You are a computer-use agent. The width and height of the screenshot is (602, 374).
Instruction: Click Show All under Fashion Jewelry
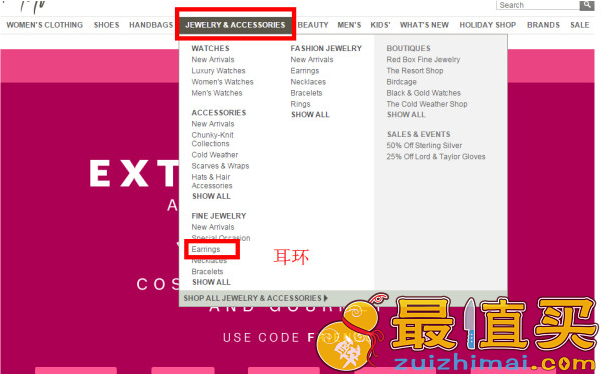[x=310, y=114]
